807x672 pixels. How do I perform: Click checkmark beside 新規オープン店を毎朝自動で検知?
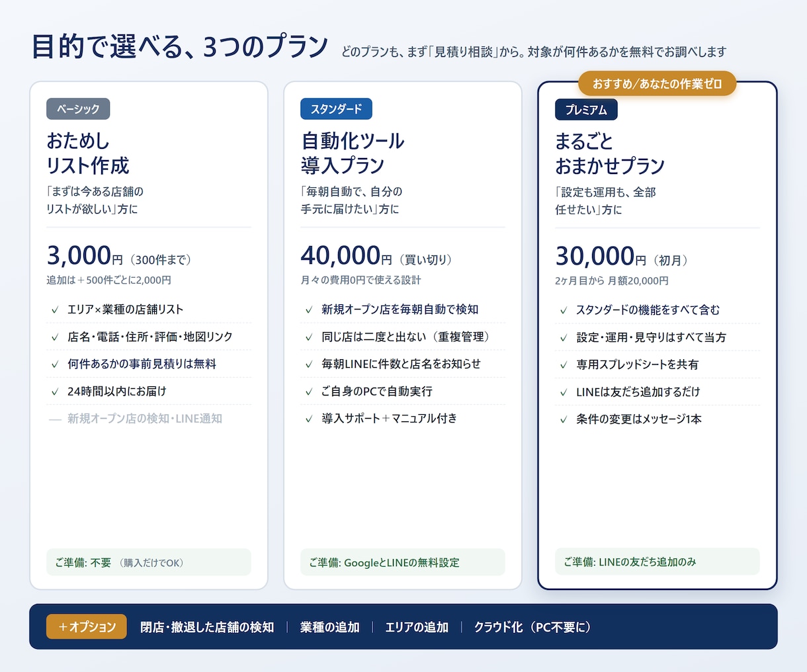[309, 310]
